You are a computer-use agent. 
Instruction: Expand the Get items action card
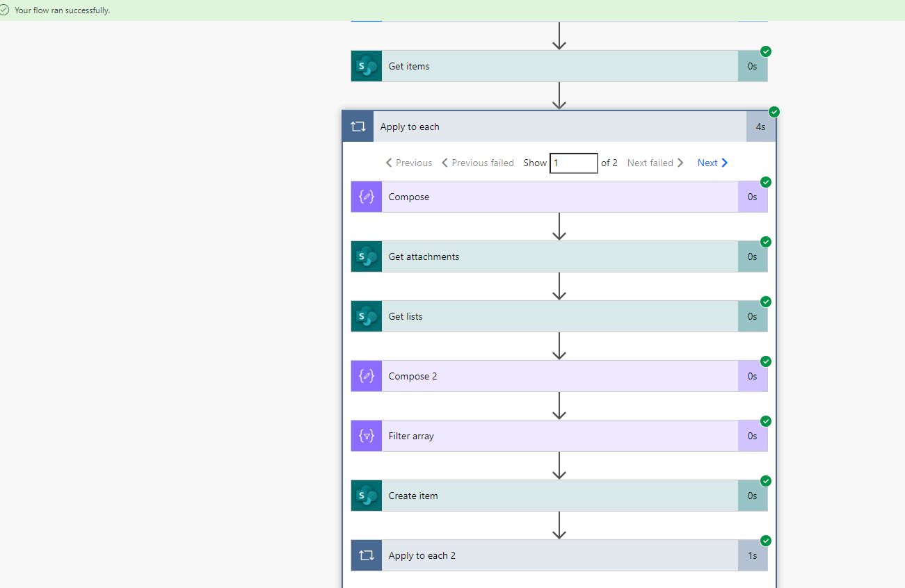click(x=559, y=66)
